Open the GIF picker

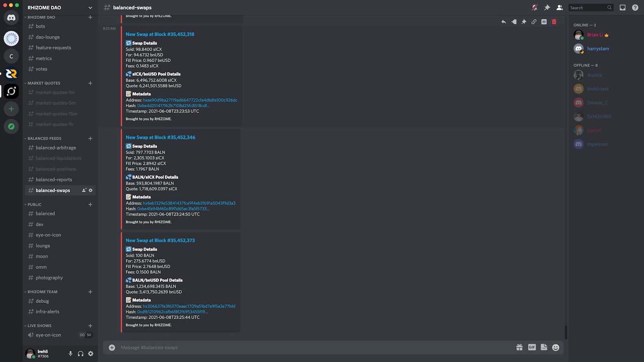pos(532,347)
